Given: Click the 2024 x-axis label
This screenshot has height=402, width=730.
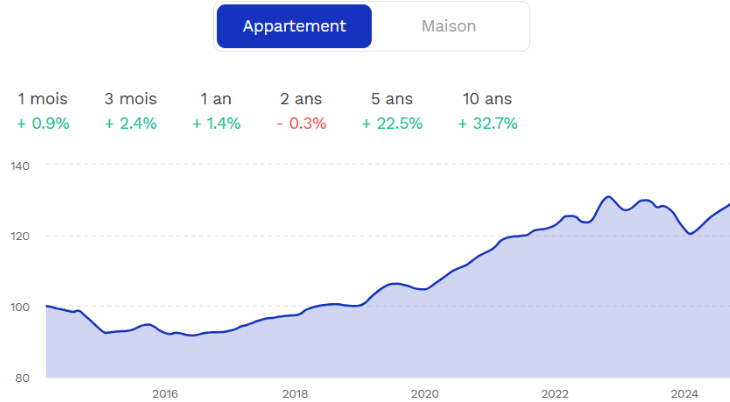Looking at the screenshot, I should coord(685,393).
